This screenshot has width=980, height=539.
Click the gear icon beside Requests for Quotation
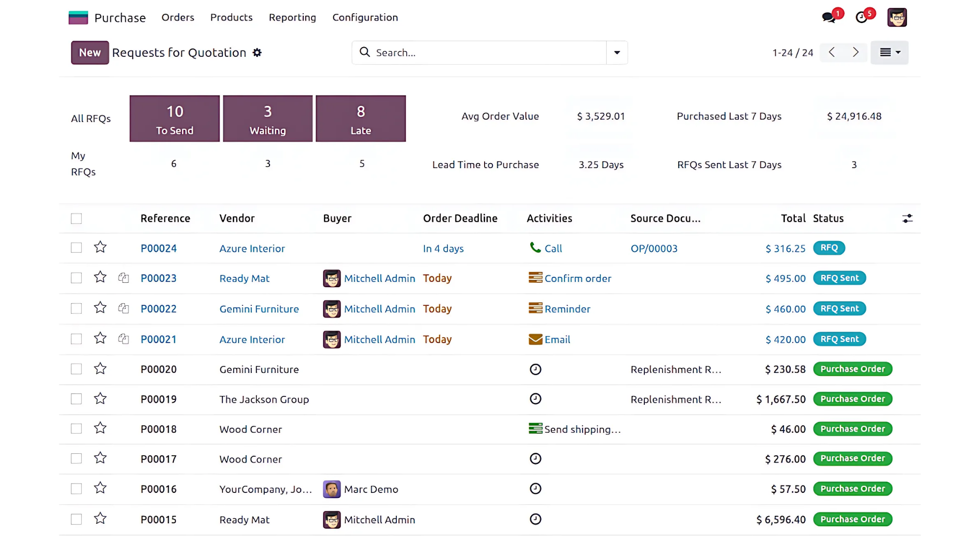tap(257, 52)
